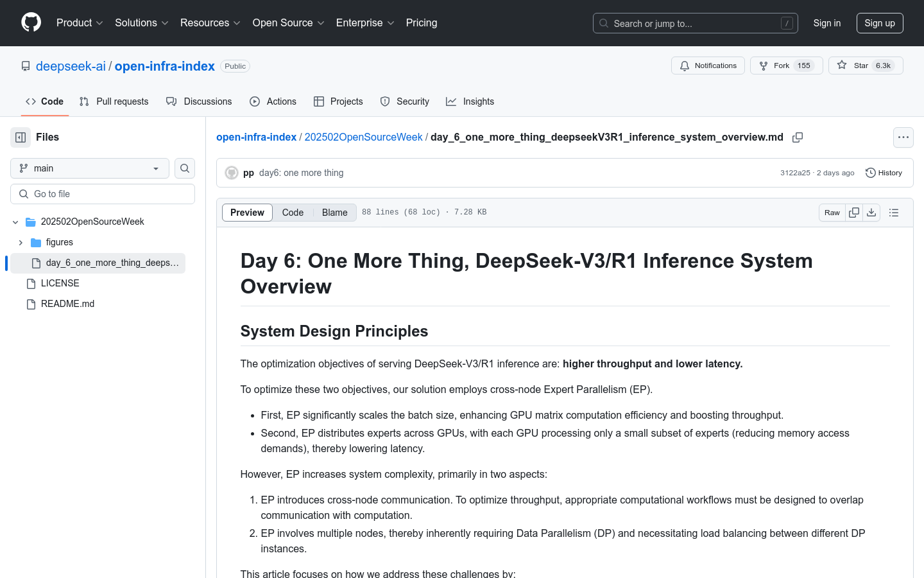The image size is (924, 578).
Task: Select the Blame view
Action: [x=334, y=213]
